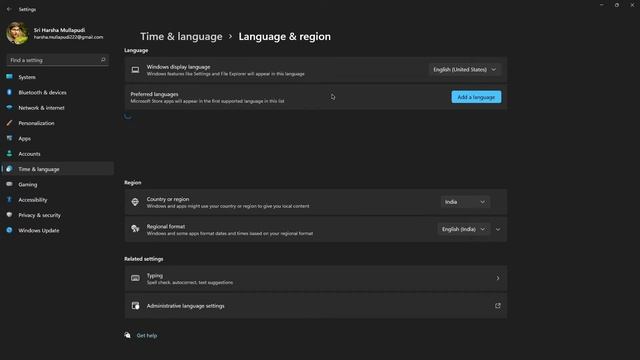The image size is (640, 360).
Task: Click the Add a language button
Action: coord(476,97)
